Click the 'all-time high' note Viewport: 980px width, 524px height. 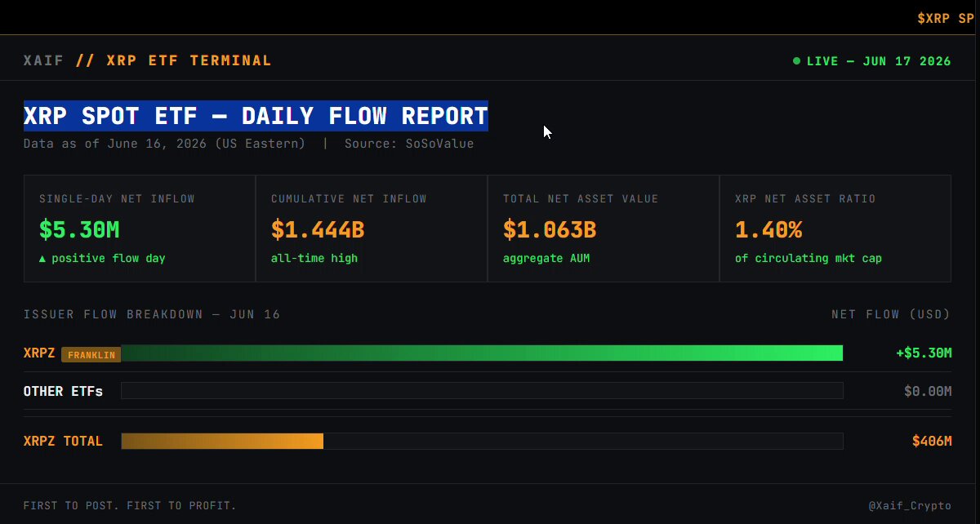(314, 258)
